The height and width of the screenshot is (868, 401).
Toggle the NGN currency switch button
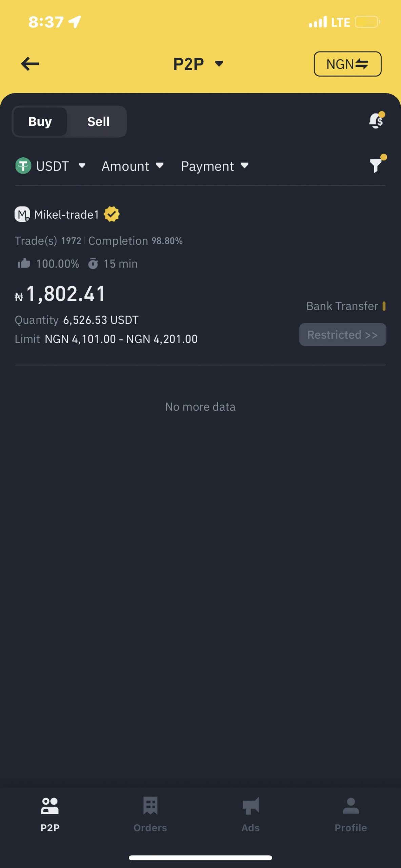coord(347,64)
